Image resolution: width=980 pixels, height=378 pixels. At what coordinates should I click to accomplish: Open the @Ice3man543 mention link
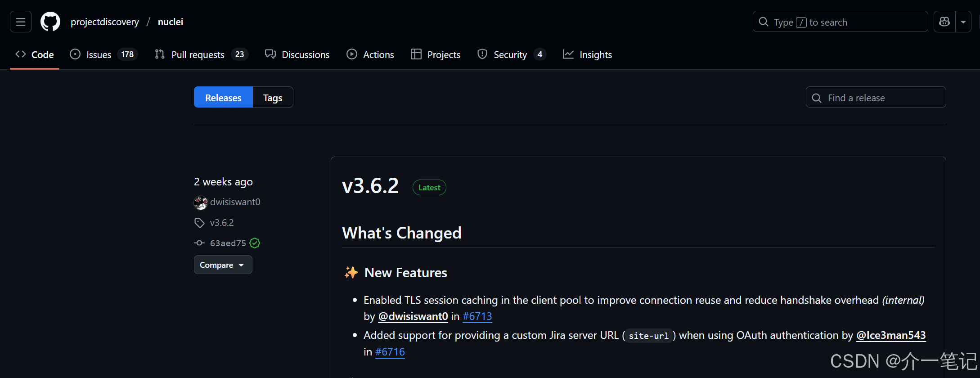pos(891,335)
